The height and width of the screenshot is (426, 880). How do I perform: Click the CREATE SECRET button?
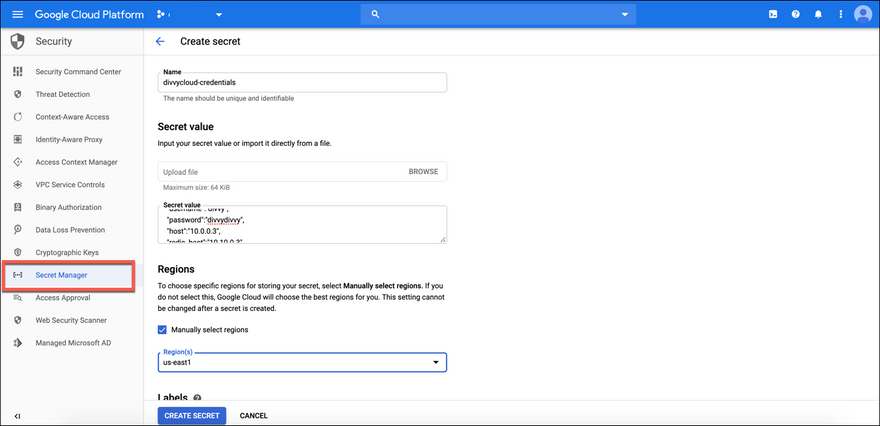(x=192, y=415)
